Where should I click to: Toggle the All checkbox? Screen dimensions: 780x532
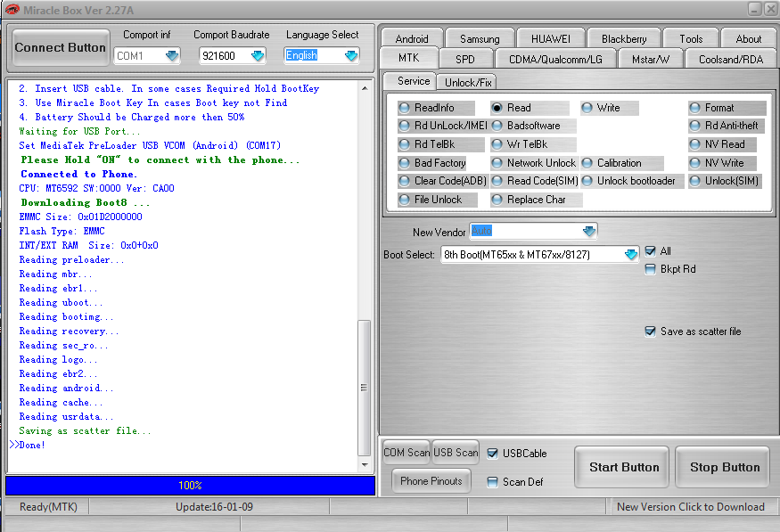pyautogui.click(x=650, y=251)
